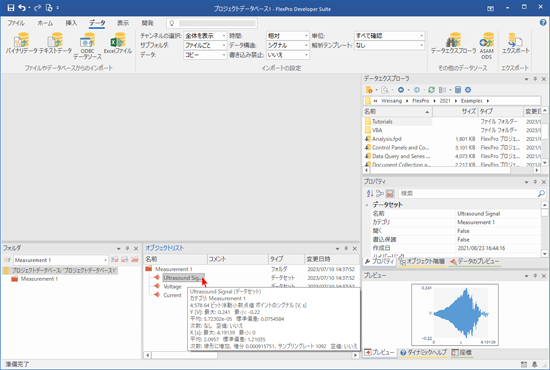This screenshot has width=550, height=370.
Task: Expand the データ構造 シグナル combo box
Action: pyautogui.click(x=288, y=45)
